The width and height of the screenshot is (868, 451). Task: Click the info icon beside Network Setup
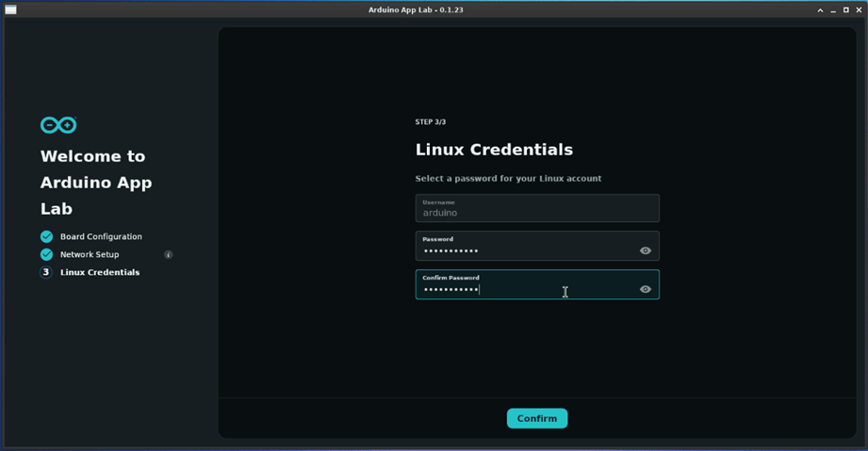click(x=169, y=254)
